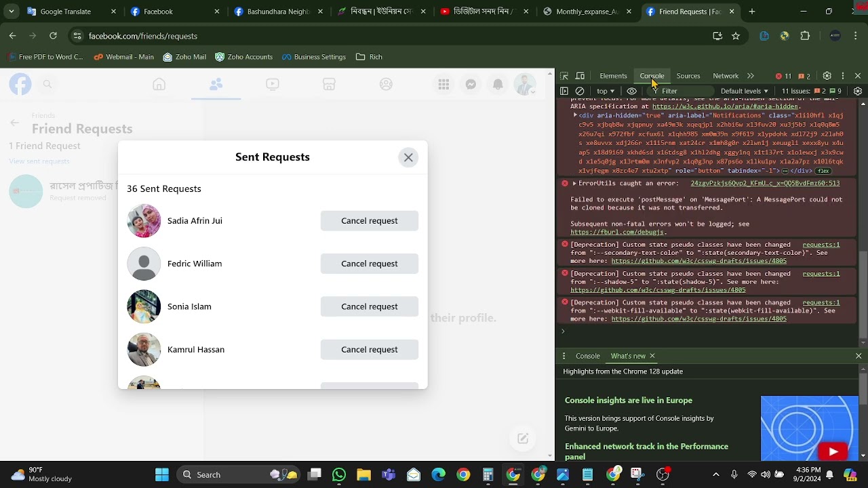The width and height of the screenshot is (868, 488).
Task: Open Sonia Islam's profile picture
Action: tap(144, 306)
